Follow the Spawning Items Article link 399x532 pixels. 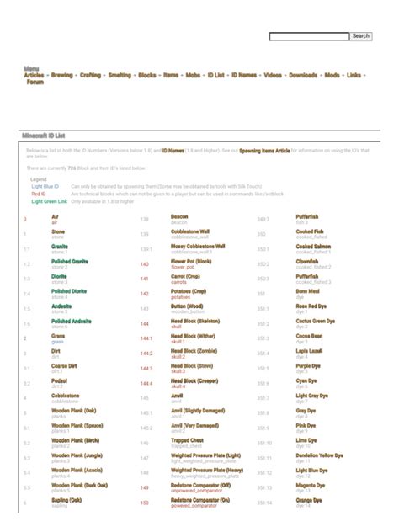[x=264, y=151]
